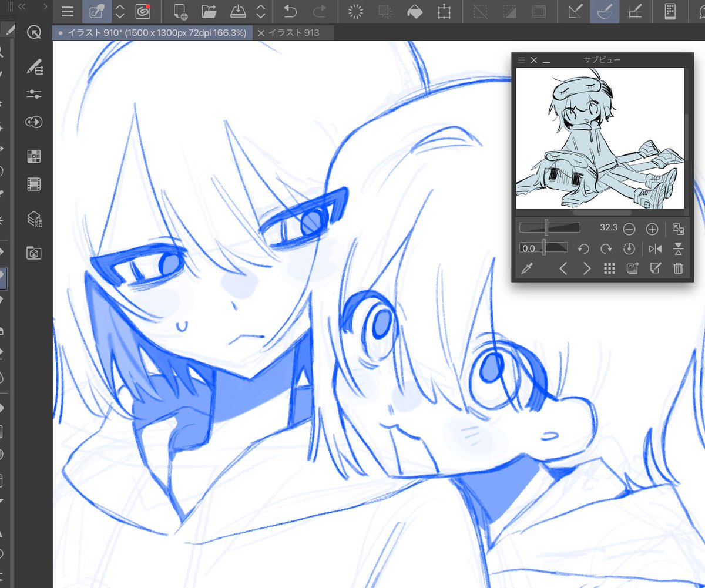Click the Sub View reference image

[x=600, y=138]
